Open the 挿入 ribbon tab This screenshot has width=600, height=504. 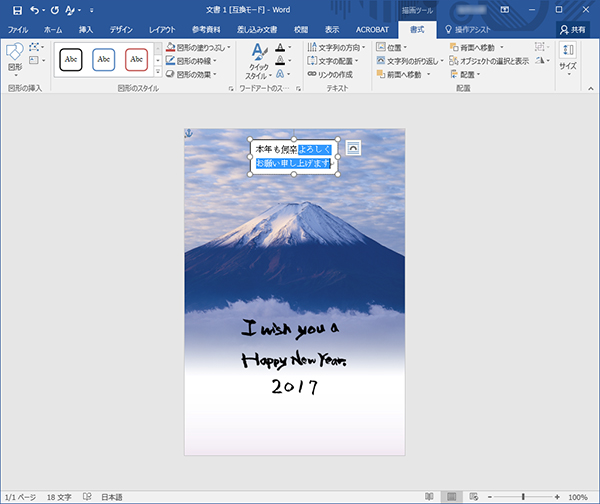tap(86, 30)
